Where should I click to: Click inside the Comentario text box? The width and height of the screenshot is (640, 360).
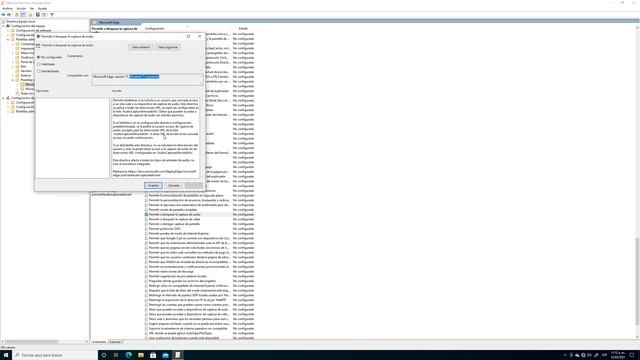[146, 63]
